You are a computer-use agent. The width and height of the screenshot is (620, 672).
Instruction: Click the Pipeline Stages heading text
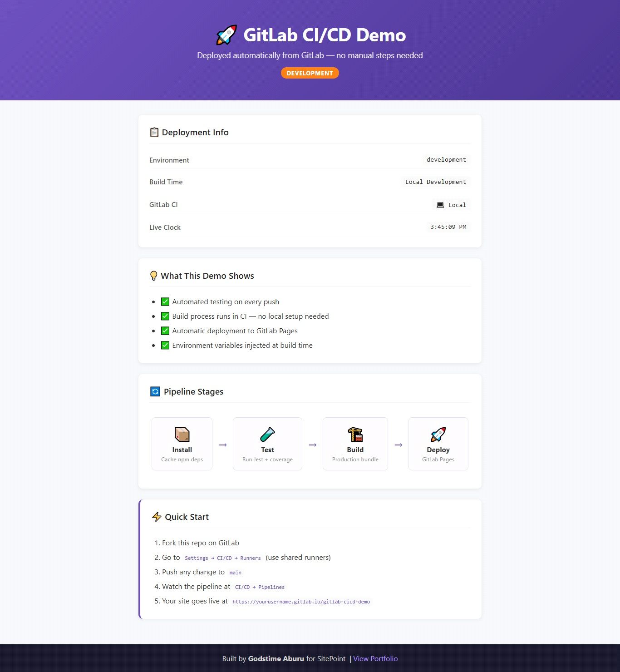[x=194, y=391]
